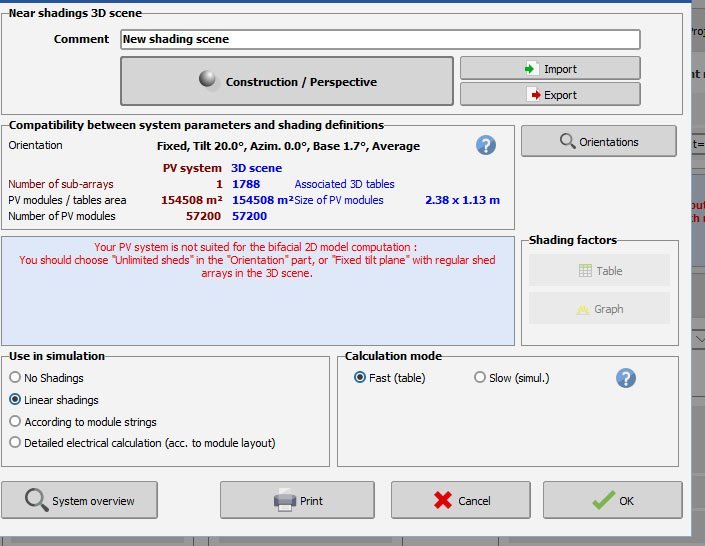Switch to Slow (simul.) calculation mode
This screenshot has height=546, width=705.
(x=480, y=378)
